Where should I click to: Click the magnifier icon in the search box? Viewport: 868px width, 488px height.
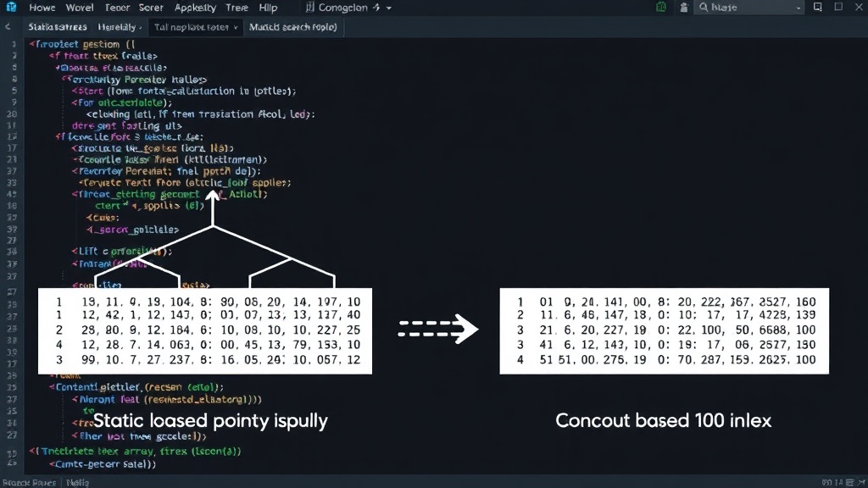[x=704, y=7]
